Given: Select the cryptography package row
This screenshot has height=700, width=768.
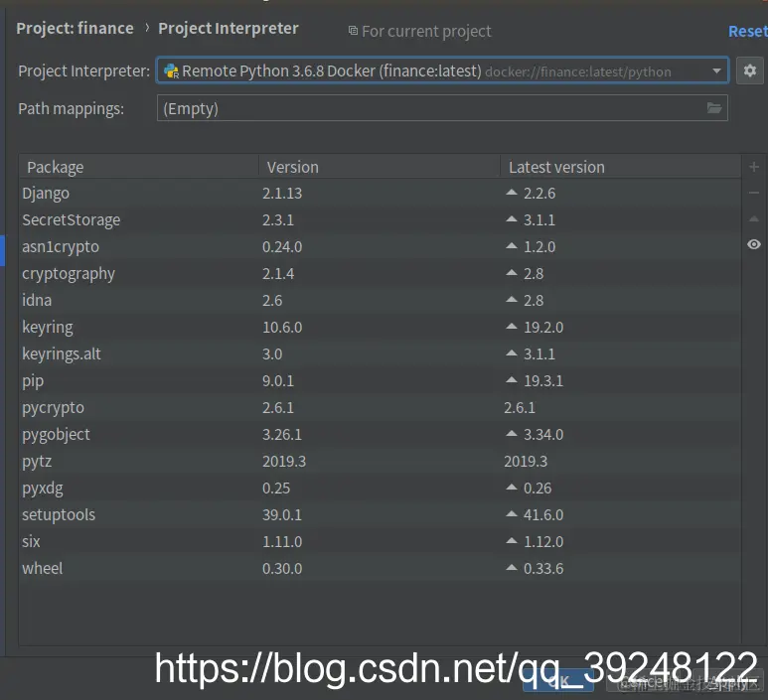Looking at the screenshot, I should point(380,274).
